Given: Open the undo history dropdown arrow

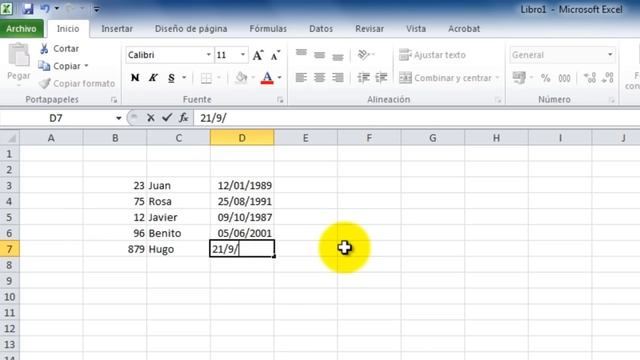Looking at the screenshot, I should click(57, 8).
